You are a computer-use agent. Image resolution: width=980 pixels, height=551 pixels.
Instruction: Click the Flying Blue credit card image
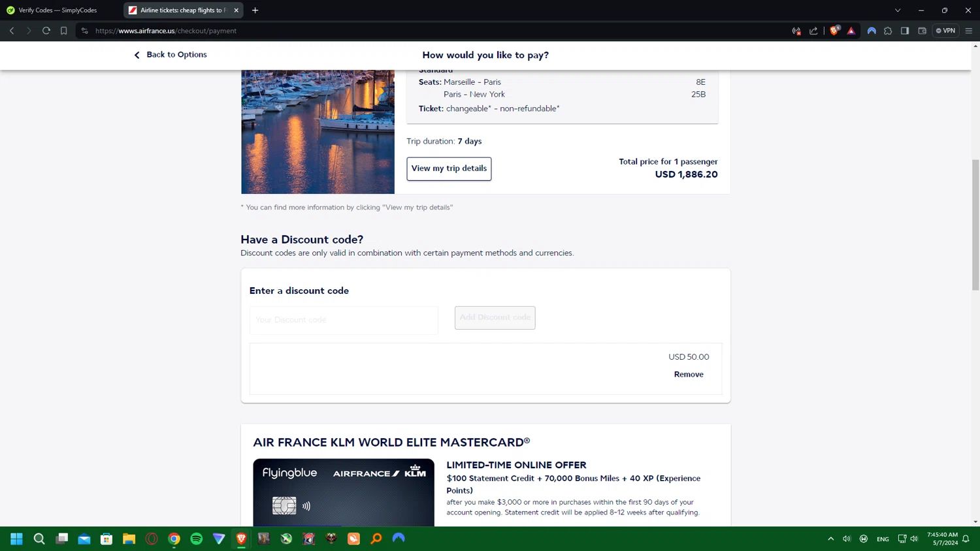pyautogui.click(x=344, y=492)
